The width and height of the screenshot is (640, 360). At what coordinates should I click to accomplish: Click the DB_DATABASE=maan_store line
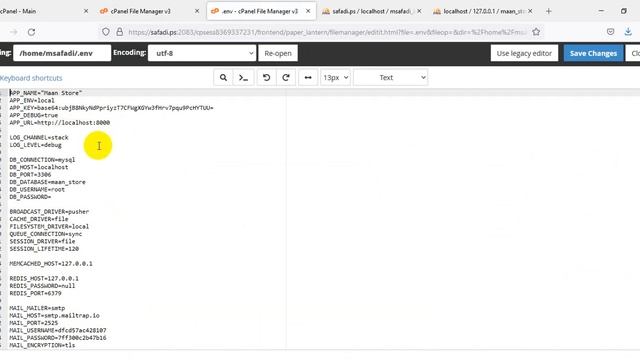(47, 182)
